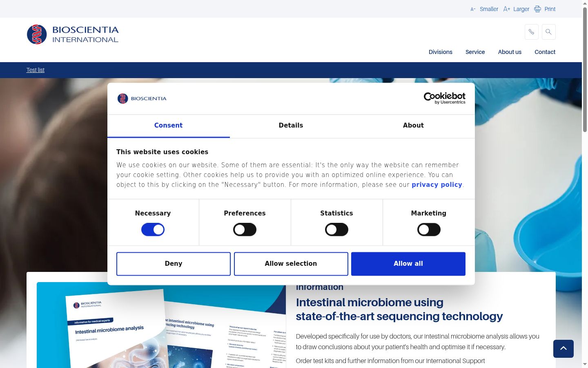Click the Smaller text size link
The height and width of the screenshot is (368, 588).
[489, 9]
